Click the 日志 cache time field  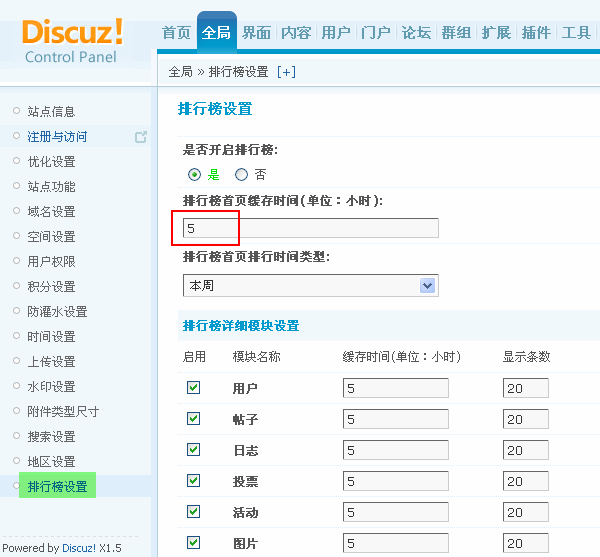click(395, 451)
